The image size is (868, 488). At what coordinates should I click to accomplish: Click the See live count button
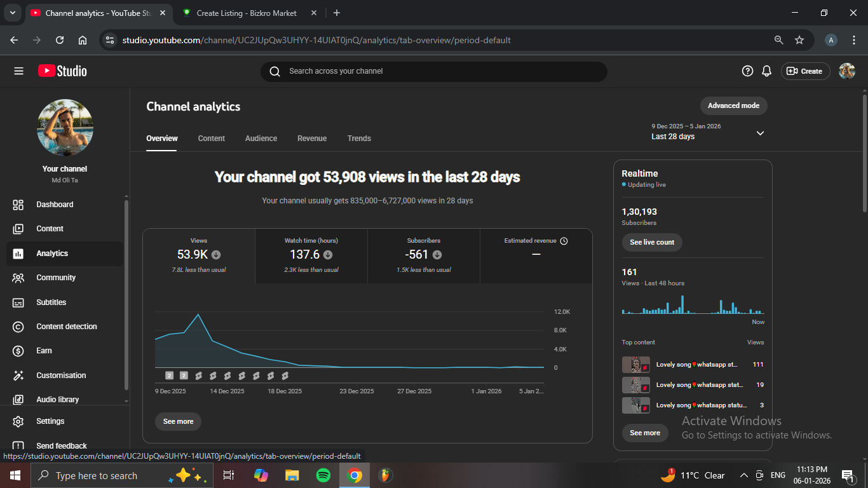[652, 242]
